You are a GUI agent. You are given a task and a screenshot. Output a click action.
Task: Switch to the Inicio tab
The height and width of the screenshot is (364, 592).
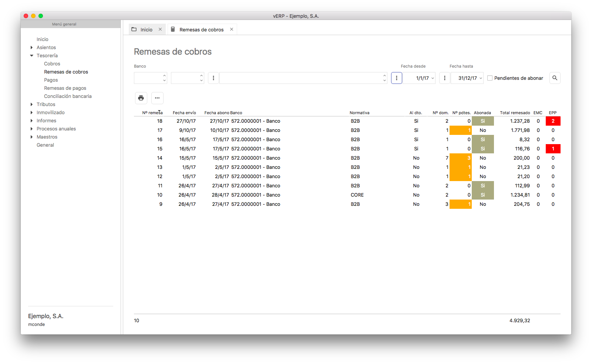point(146,30)
